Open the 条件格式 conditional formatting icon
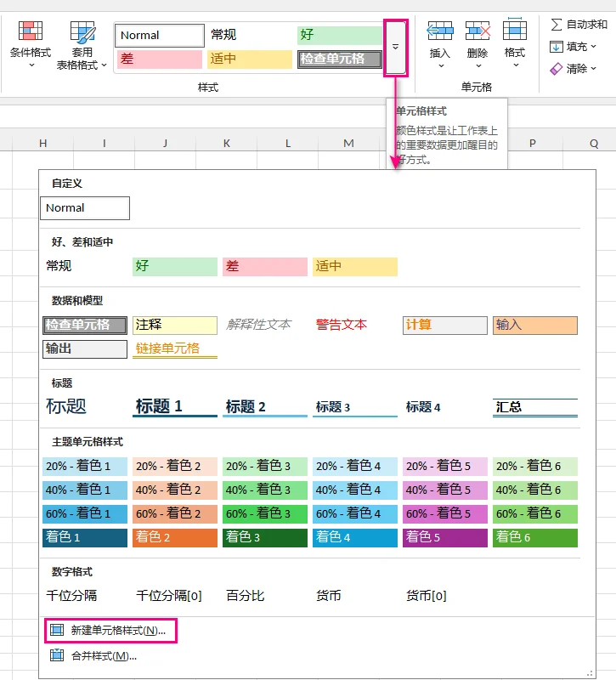This screenshot has height=680, width=616. 31,31
